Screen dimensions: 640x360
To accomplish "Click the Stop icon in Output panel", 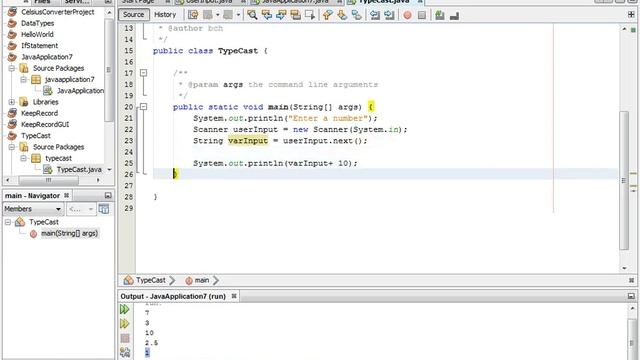I will point(125,338).
